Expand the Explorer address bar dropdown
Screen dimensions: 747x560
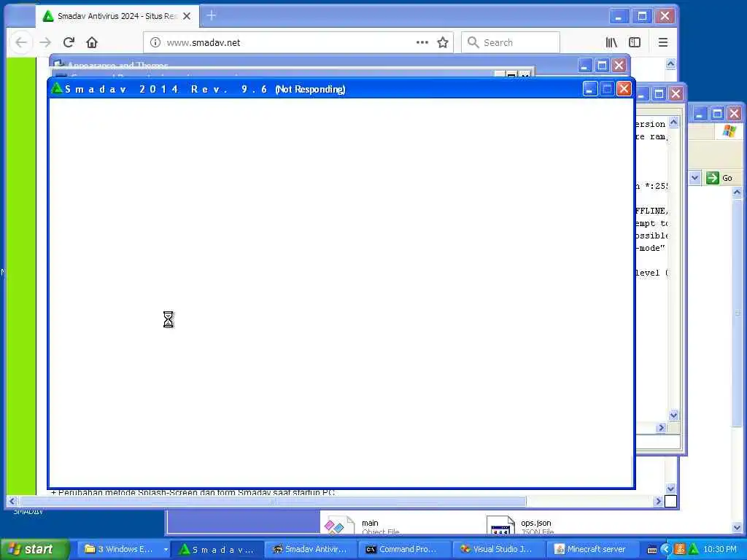(694, 178)
